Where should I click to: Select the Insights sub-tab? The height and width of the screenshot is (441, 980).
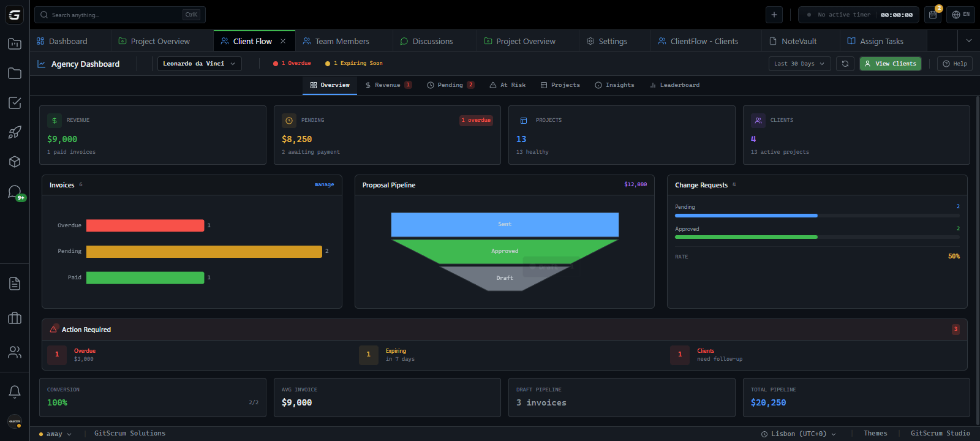614,85
